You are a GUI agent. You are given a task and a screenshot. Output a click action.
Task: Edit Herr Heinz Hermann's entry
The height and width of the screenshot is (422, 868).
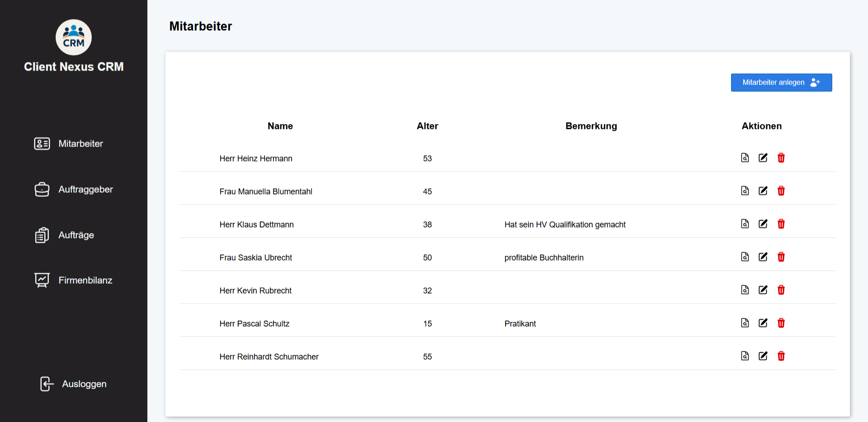coord(763,158)
